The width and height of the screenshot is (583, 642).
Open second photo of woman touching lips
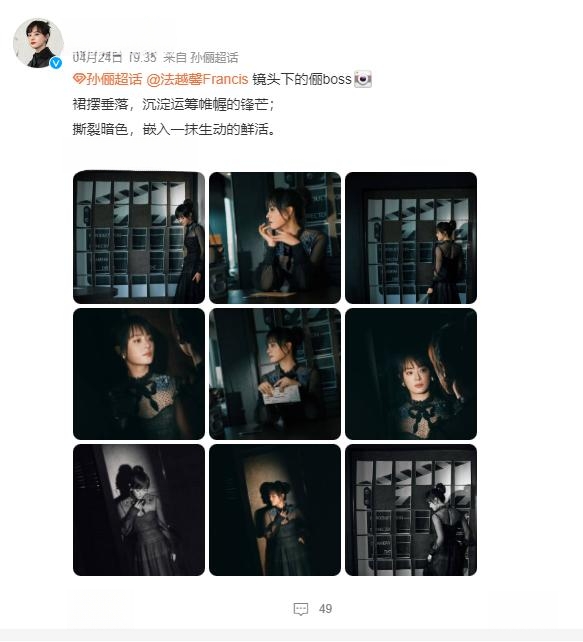tap(275, 238)
